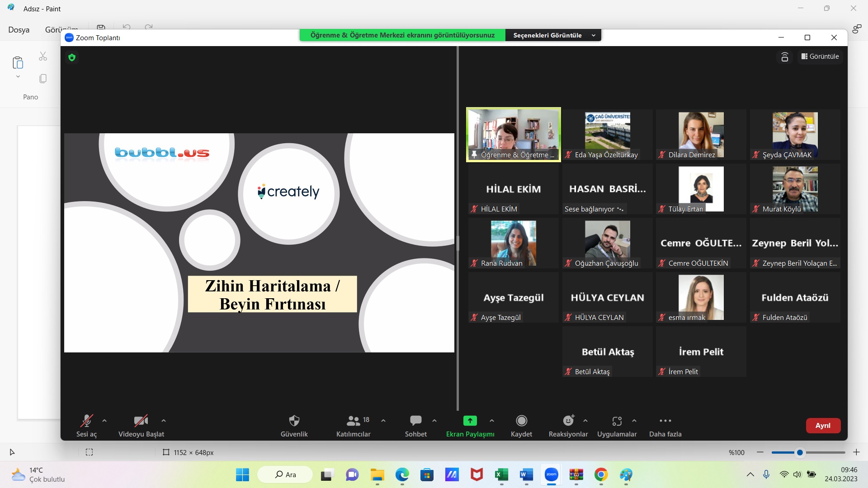Image resolution: width=868 pixels, height=488 pixels.
Task: Expand the arrow next to Uygulamalar
Action: [634, 421]
